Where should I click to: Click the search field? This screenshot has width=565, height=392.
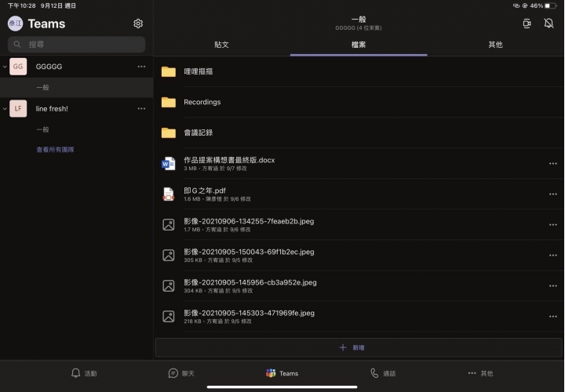76,44
